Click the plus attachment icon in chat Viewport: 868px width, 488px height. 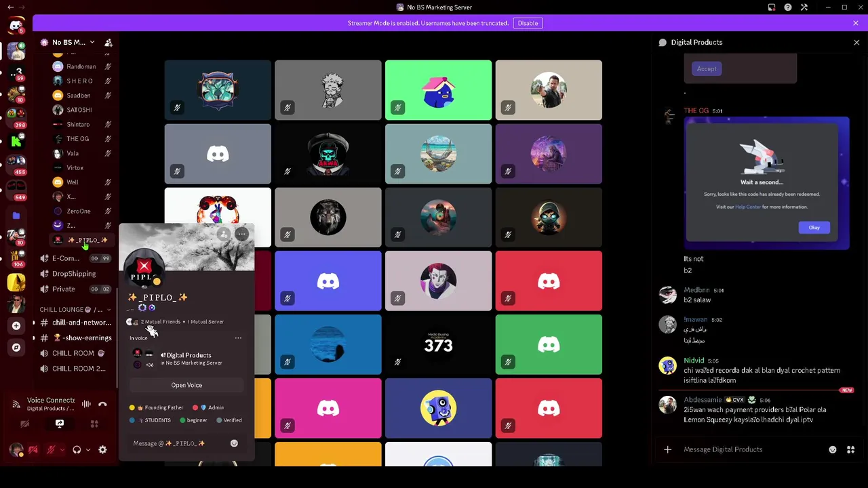(667, 449)
